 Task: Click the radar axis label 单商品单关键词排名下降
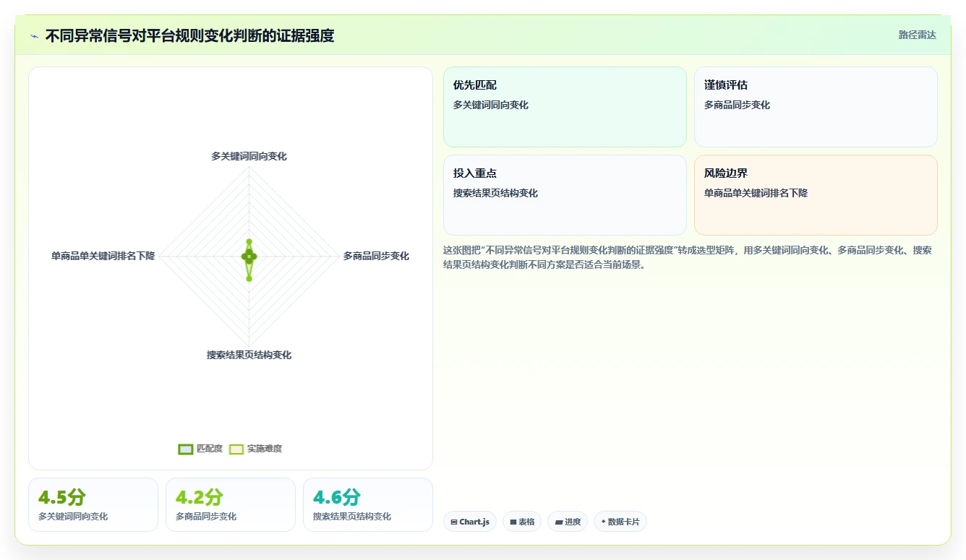(x=103, y=256)
